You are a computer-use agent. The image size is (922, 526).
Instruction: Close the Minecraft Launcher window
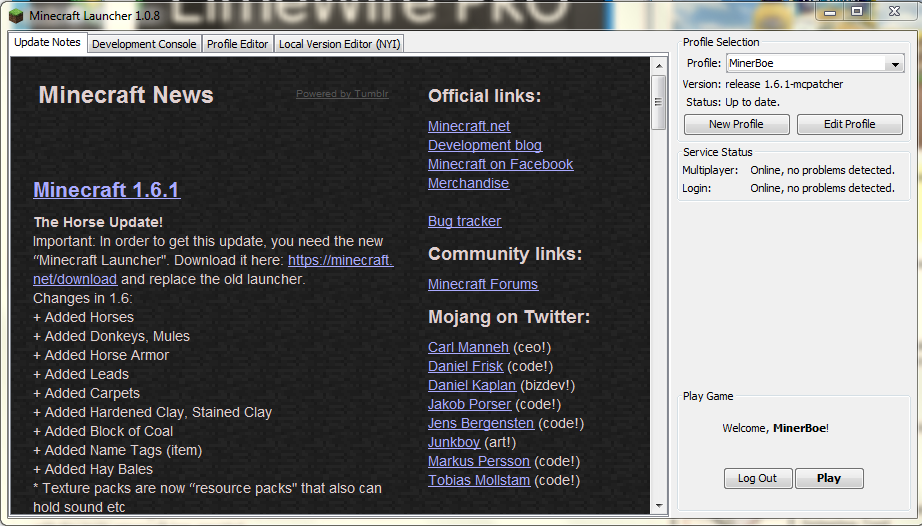tap(894, 12)
